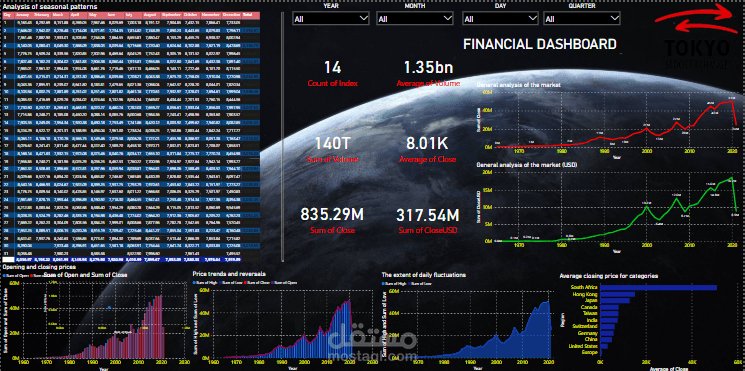Open the MONTH slicer dropdown
The height and width of the screenshot is (371, 745).
pos(415,19)
